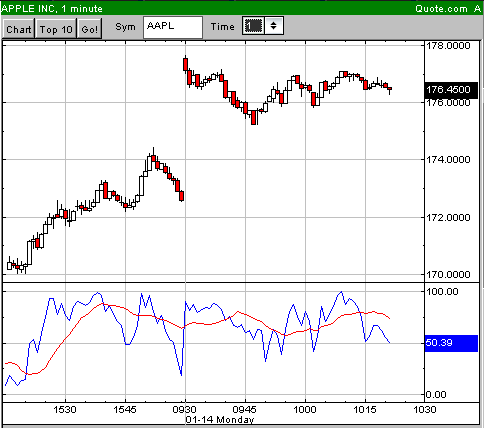Click the 170.0000 price axis label
484x428 pixels.
click(448, 275)
